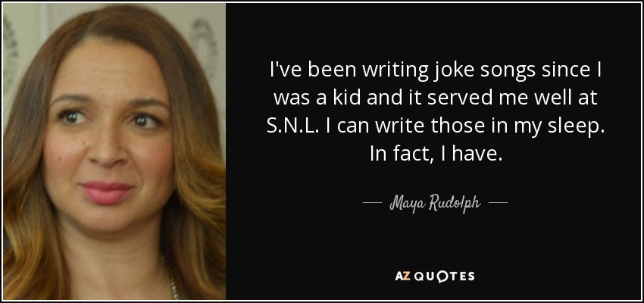Open the Maya Rudolph author link

(x=435, y=204)
